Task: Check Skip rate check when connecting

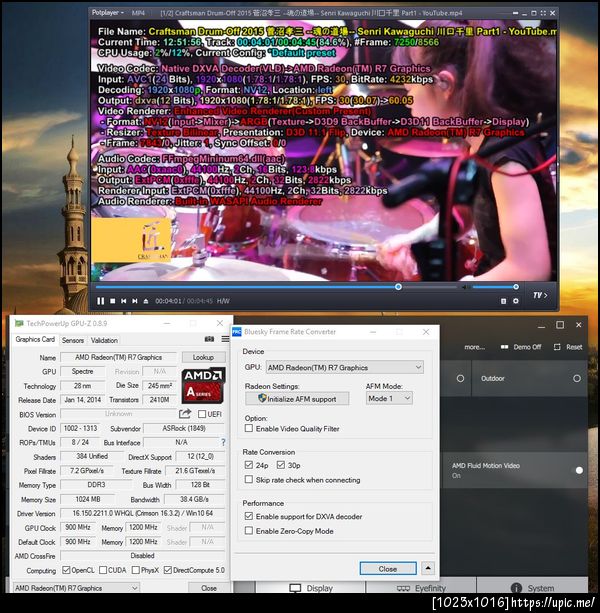Action: coord(249,479)
